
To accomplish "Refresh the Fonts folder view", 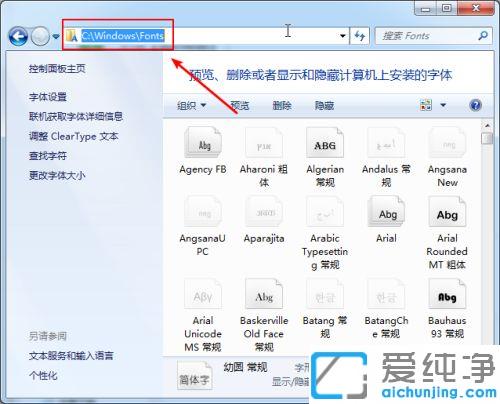I will (359, 36).
